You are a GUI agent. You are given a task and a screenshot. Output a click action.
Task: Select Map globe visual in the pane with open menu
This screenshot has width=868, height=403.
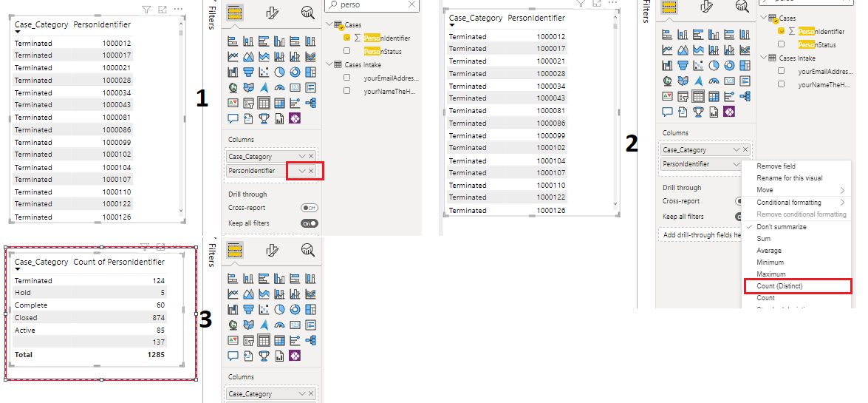point(667,81)
